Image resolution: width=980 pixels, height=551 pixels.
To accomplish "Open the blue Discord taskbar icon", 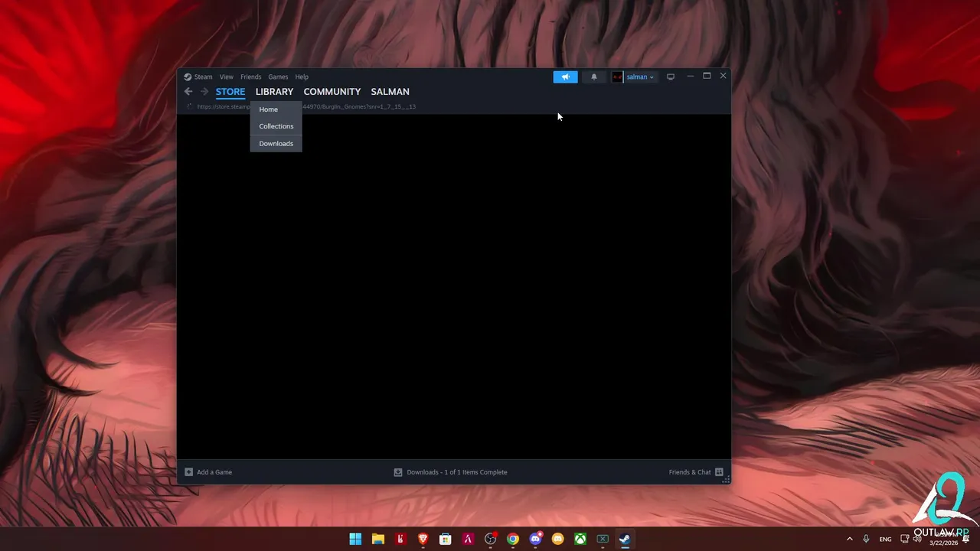I will pyautogui.click(x=535, y=539).
